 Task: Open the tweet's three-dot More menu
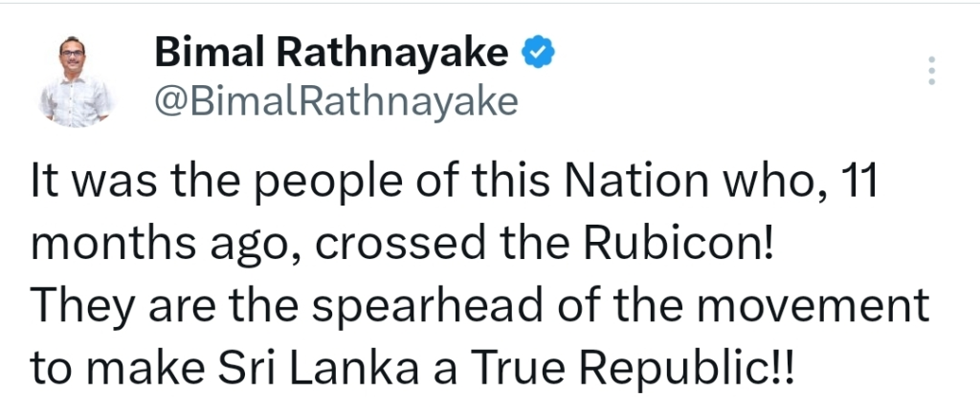pyautogui.click(x=932, y=71)
